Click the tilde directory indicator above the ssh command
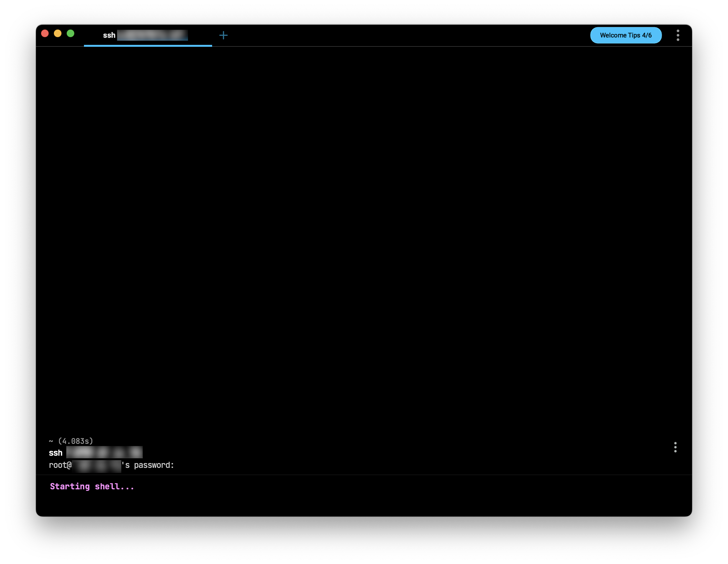Viewport: 728px width, 564px height. click(x=51, y=441)
